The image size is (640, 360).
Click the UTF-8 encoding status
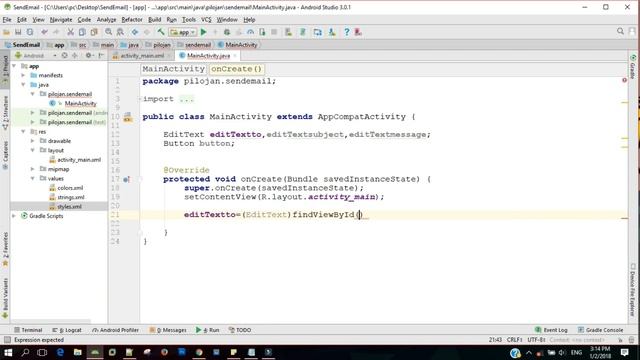click(x=536, y=340)
